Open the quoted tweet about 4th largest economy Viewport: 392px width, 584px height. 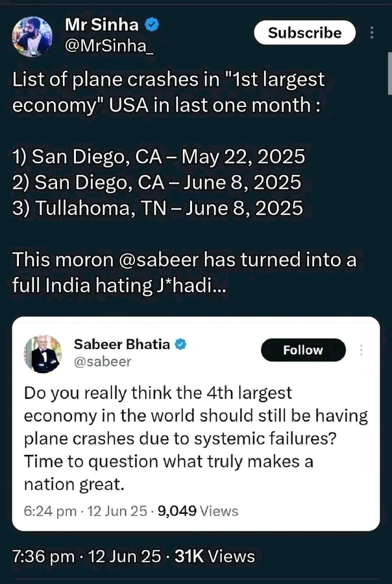[x=195, y=438]
